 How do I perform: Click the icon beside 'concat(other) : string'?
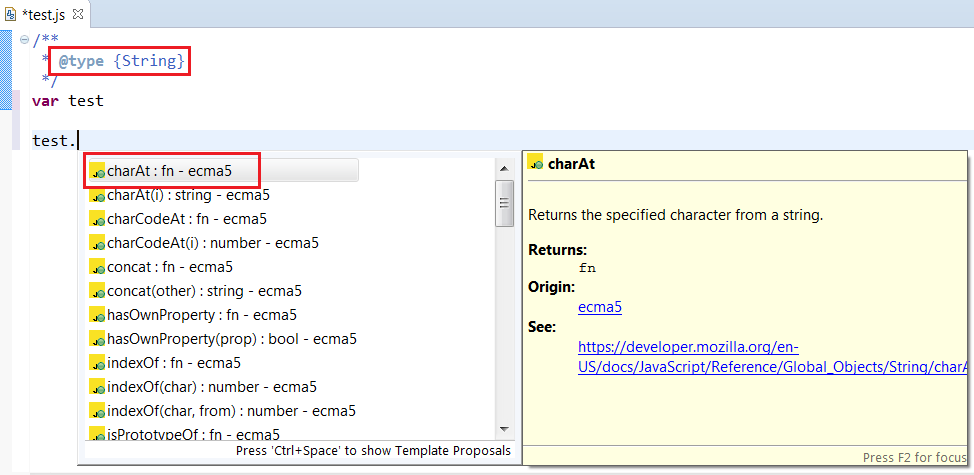pyautogui.click(x=97, y=291)
